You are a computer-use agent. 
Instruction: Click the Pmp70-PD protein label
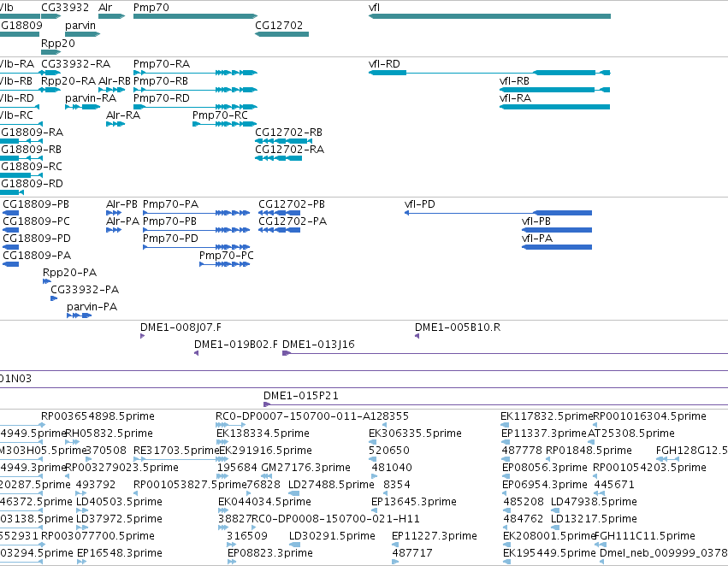170,239
